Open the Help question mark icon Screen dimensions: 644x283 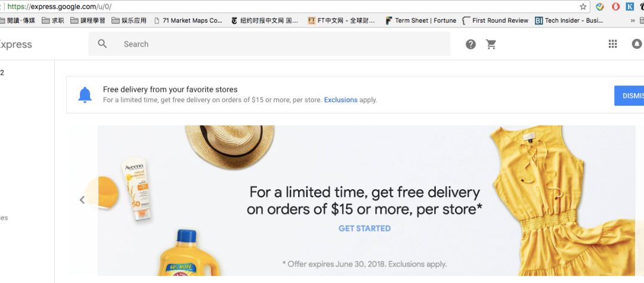click(x=470, y=44)
